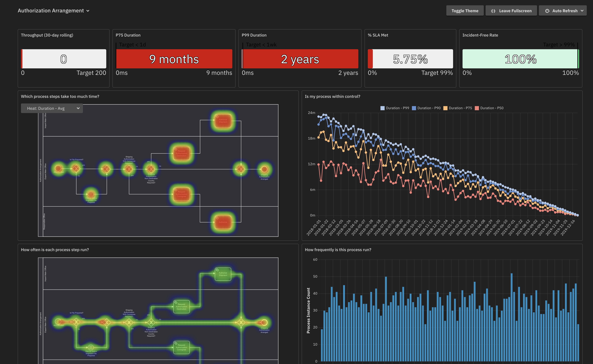
Task: Toggle Duration - P99 legend series
Action: click(397, 108)
